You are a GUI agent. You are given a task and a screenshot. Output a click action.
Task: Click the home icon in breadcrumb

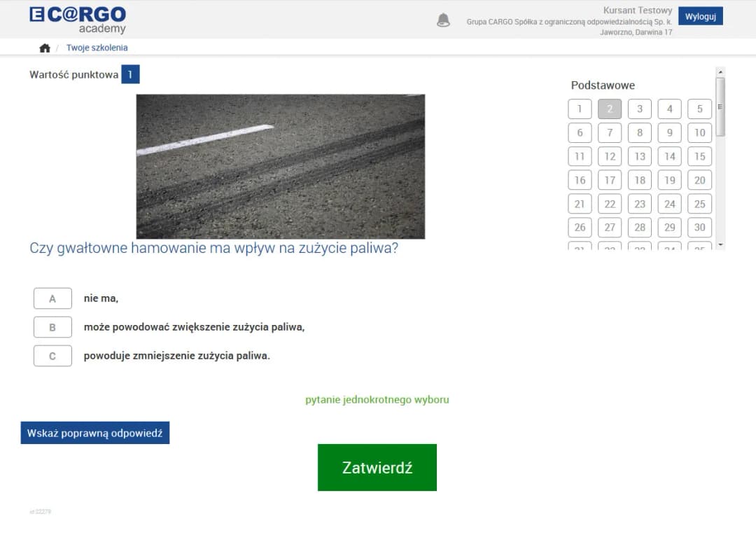tap(45, 48)
